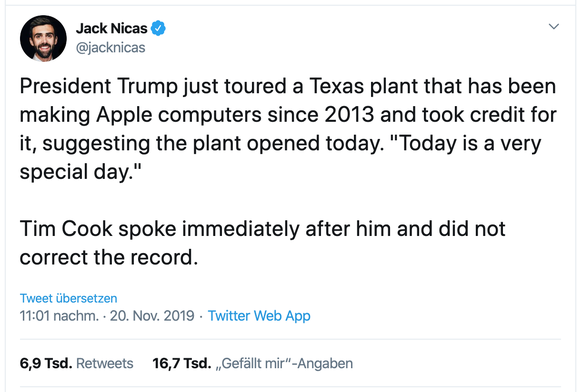The width and height of the screenshot is (582, 392).
Task: Open the Twitter Web App source link
Action: 259,316
